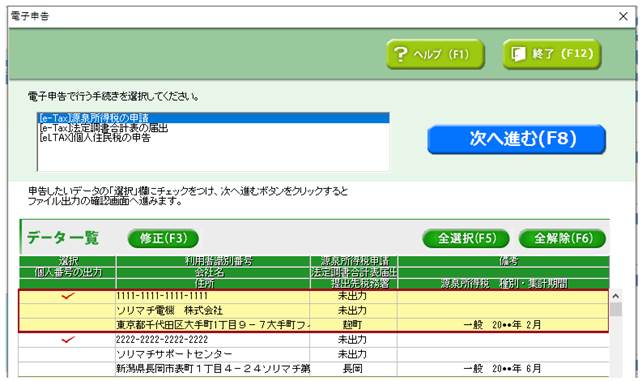Click the address cell starting 新潟県長岡市表町

tap(212, 369)
